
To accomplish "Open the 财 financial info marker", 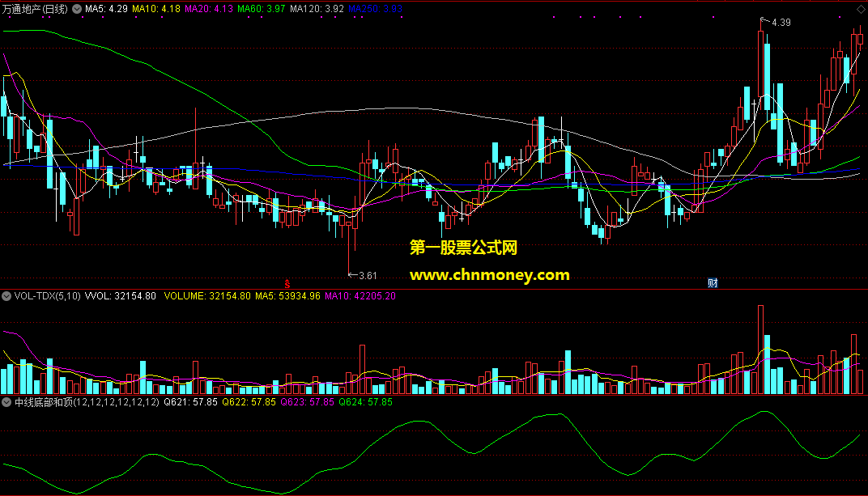I will (x=713, y=283).
